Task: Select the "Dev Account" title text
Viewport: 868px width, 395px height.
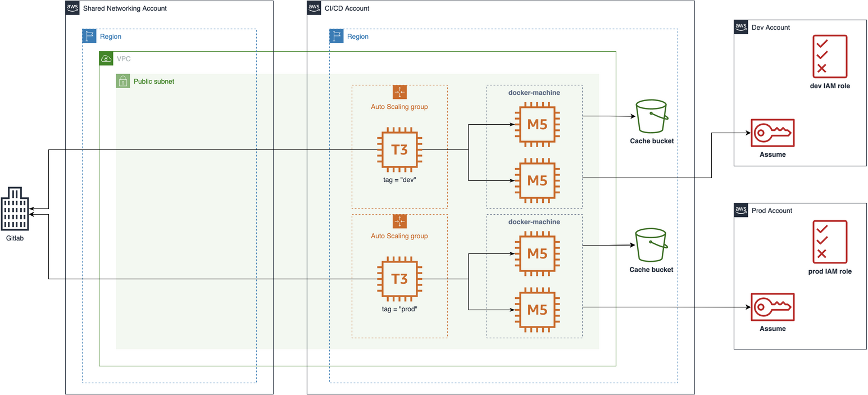Action: coord(770,28)
